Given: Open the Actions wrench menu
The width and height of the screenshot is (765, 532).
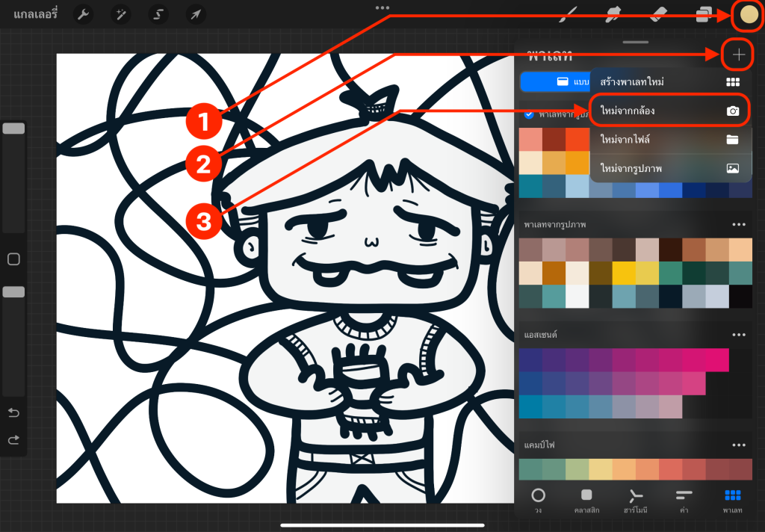Looking at the screenshot, I should (84, 14).
